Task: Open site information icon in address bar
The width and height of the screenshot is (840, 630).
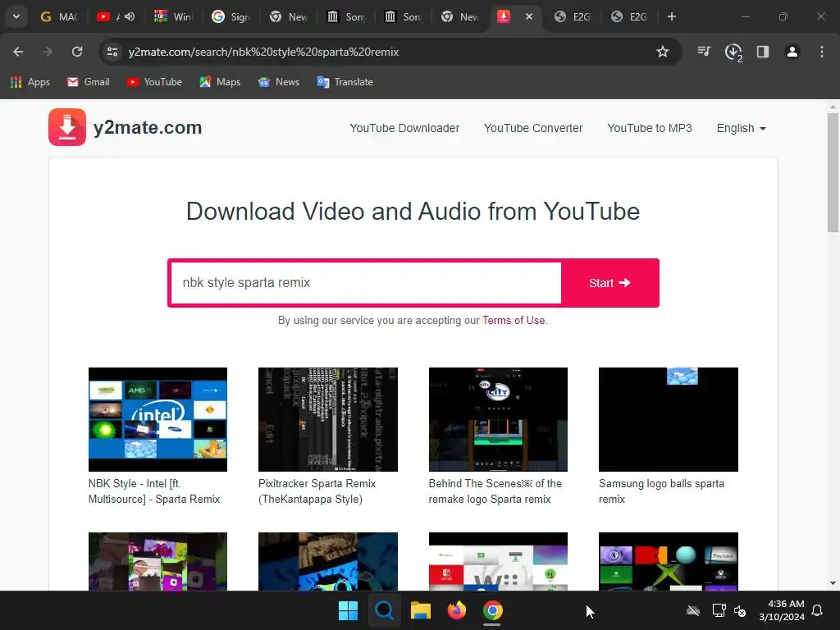Action: point(112,52)
